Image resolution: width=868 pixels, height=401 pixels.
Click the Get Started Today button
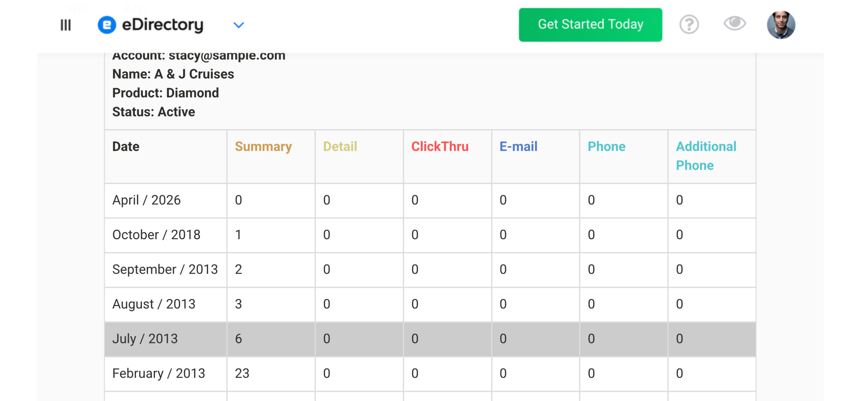[590, 25]
